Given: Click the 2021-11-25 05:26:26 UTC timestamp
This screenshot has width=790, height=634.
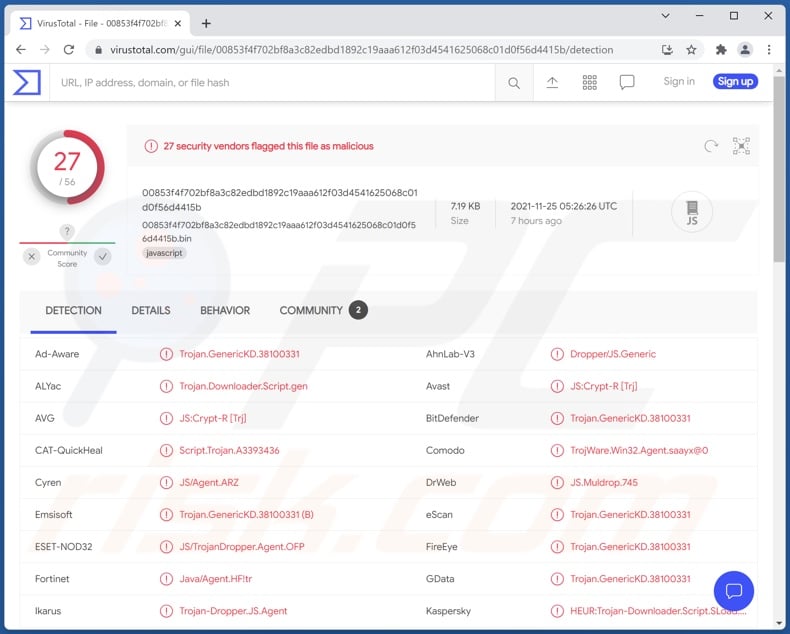Looking at the screenshot, I should (x=564, y=206).
